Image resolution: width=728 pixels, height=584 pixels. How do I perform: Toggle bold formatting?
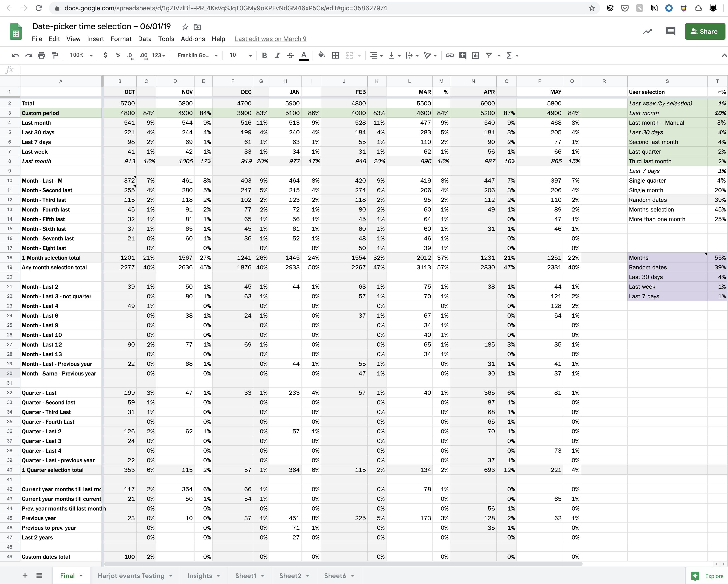click(x=264, y=55)
